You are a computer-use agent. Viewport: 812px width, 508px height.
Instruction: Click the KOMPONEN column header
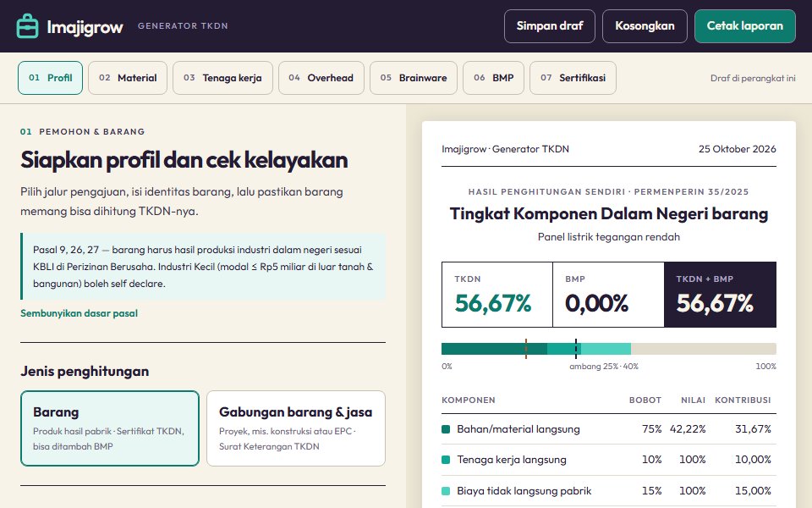(x=469, y=400)
